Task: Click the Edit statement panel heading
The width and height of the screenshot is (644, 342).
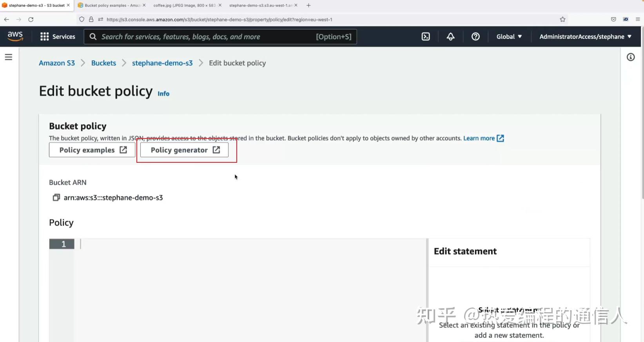Action: [x=465, y=251]
